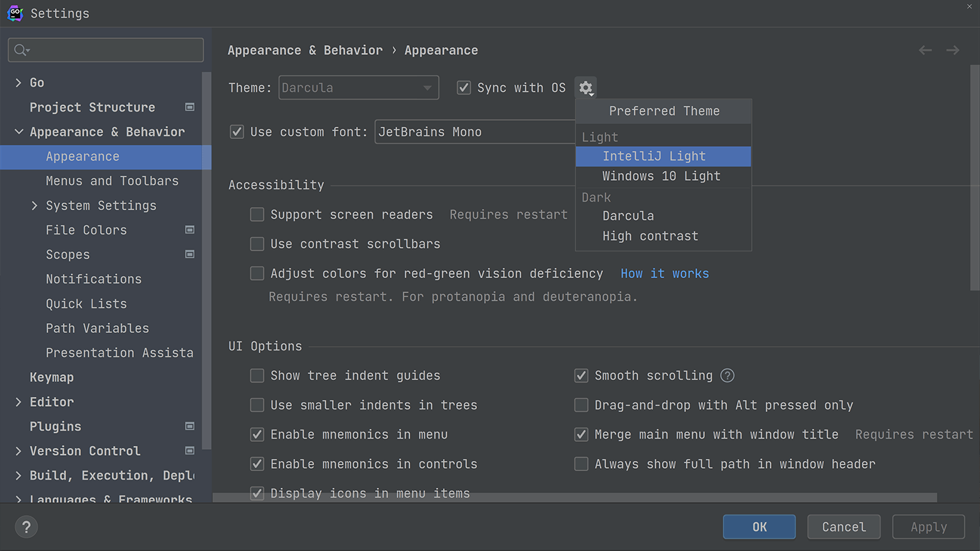This screenshot has width=980, height=551.
Task: Enable Use smaller indents in trees
Action: [257, 405]
